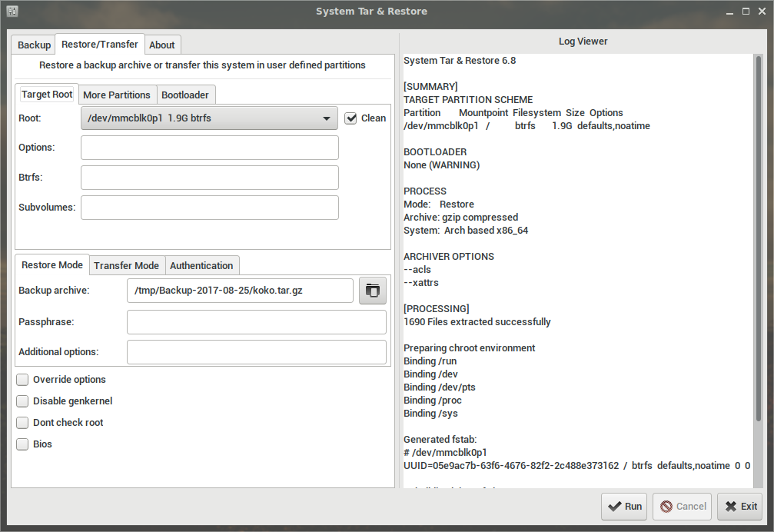Click 'Archive: gzip compressed' log line

pyautogui.click(x=460, y=218)
